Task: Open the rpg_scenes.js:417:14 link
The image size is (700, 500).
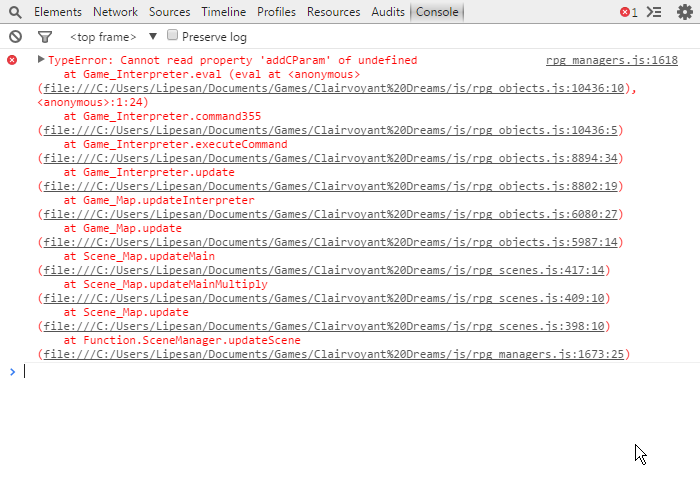Action: [324, 271]
